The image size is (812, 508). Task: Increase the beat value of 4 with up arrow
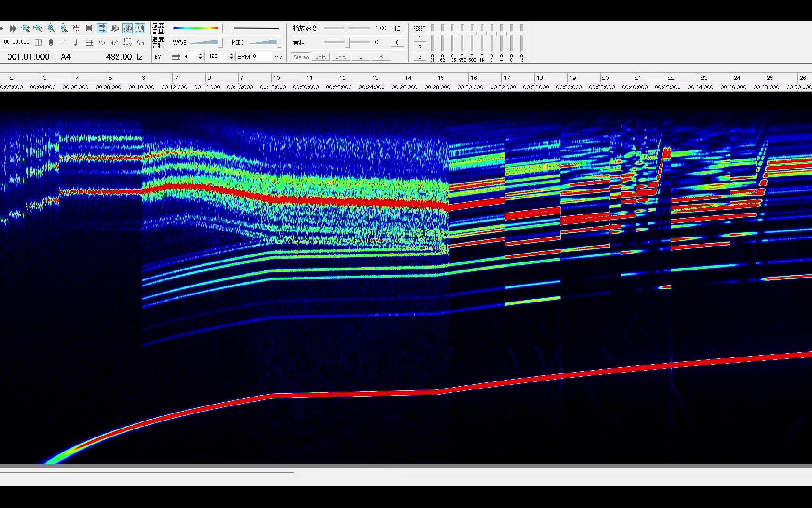click(201, 54)
